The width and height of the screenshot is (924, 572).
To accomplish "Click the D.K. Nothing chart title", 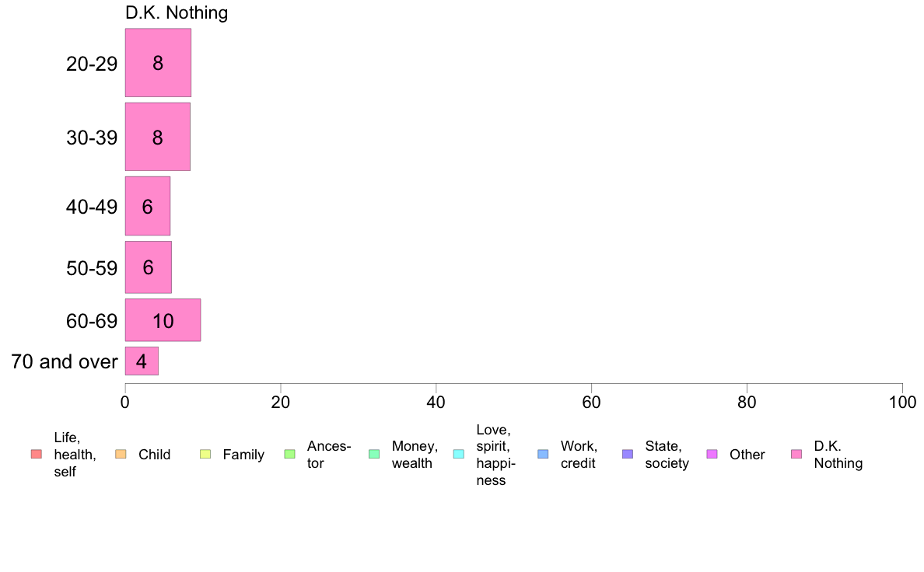I will (177, 12).
